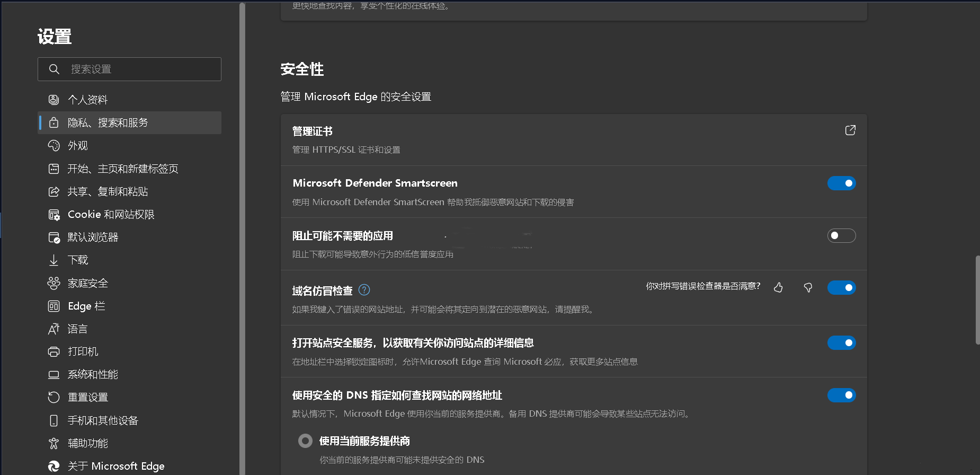Click the laptop icon beside 系统和性能
Image resolution: width=980 pixels, height=475 pixels.
pos(54,374)
